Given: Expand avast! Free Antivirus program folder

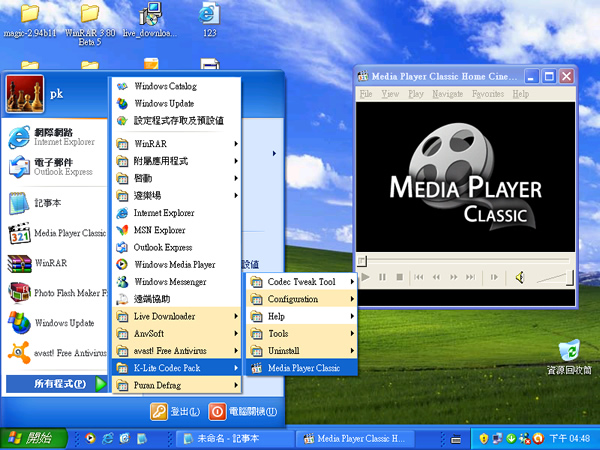Looking at the screenshot, I should tap(177, 351).
